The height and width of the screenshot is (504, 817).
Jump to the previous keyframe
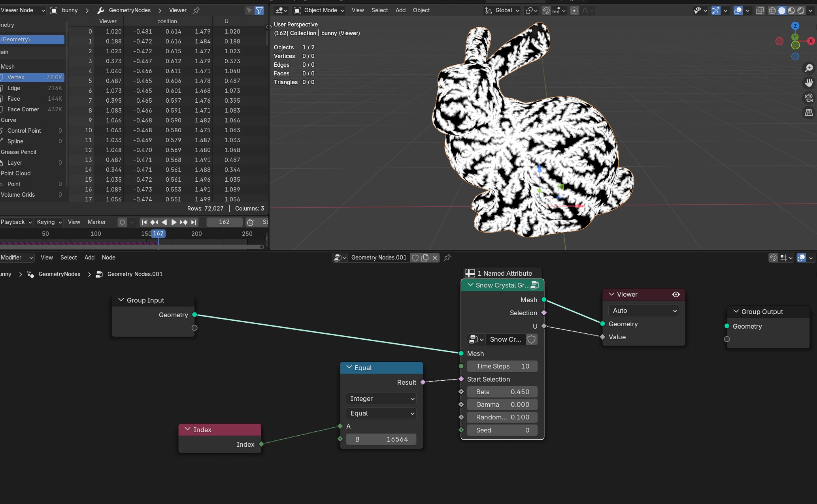(x=154, y=222)
